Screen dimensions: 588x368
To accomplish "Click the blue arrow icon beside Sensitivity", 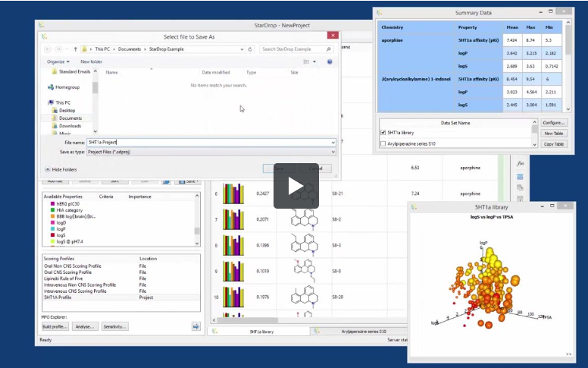I will coord(195,326).
